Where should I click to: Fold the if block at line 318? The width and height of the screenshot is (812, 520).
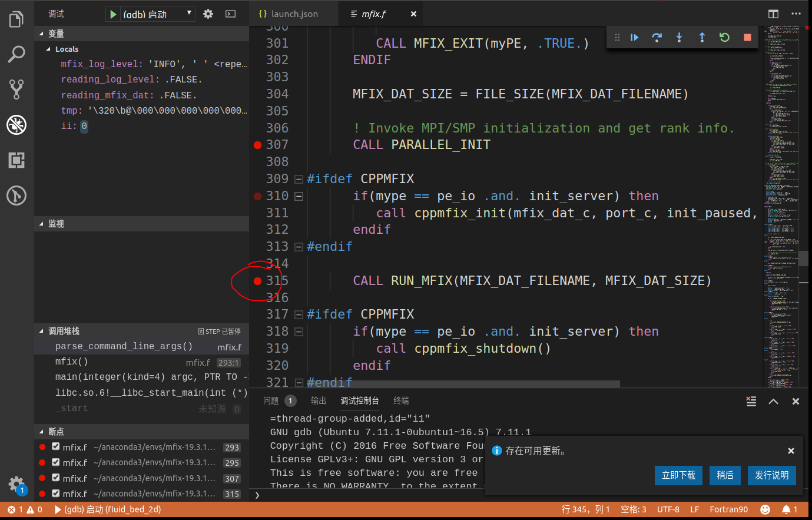pyautogui.click(x=299, y=332)
